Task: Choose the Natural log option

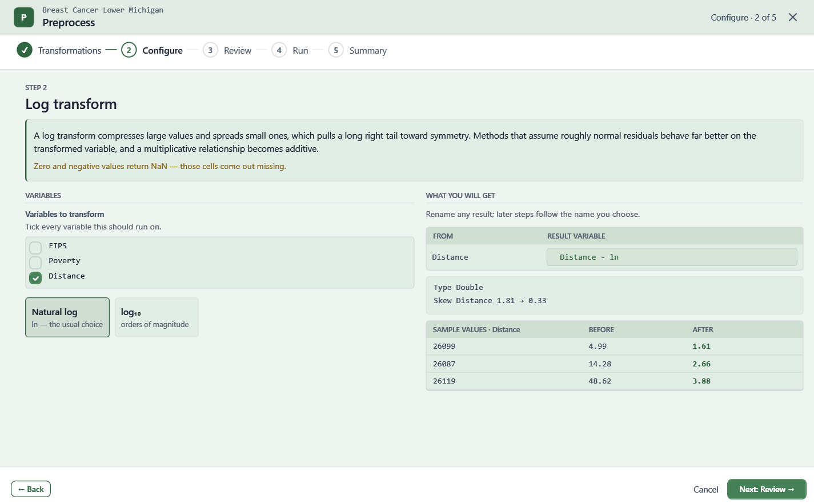Action: click(67, 317)
